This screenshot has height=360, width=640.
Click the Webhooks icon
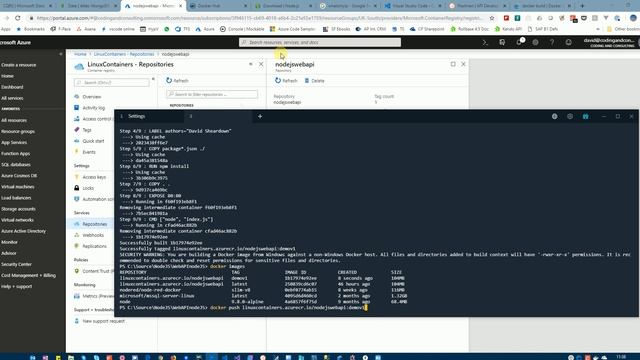pos(77,235)
